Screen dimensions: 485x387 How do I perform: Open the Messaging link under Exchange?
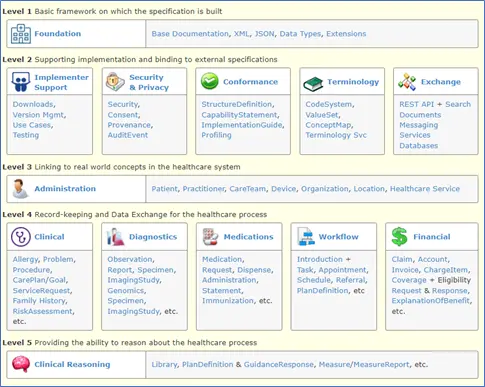(419, 125)
